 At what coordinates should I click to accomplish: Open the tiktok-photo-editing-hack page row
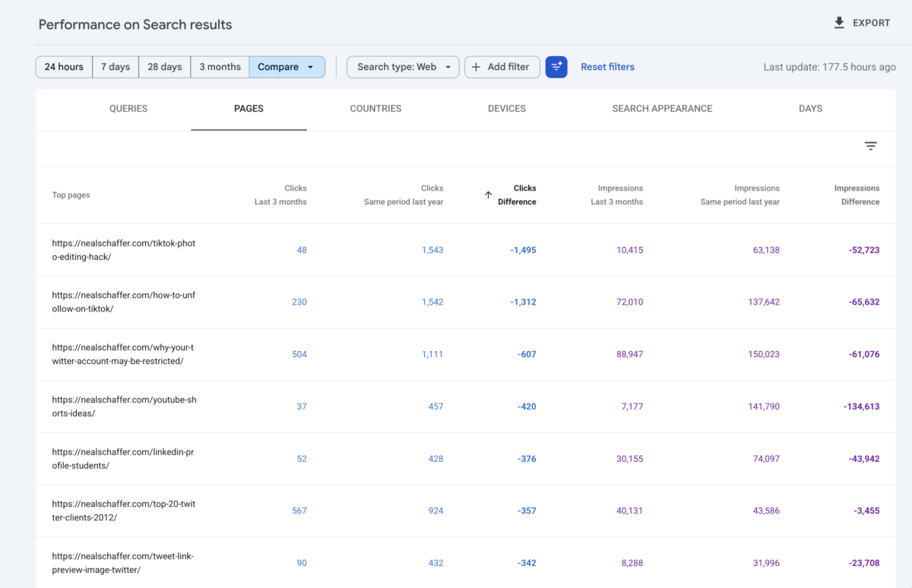[466, 250]
